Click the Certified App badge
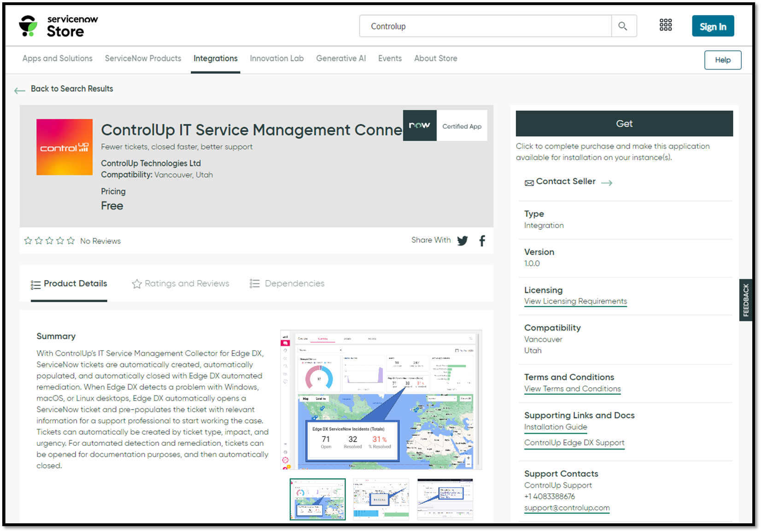The width and height of the screenshot is (761, 532). coord(445,126)
